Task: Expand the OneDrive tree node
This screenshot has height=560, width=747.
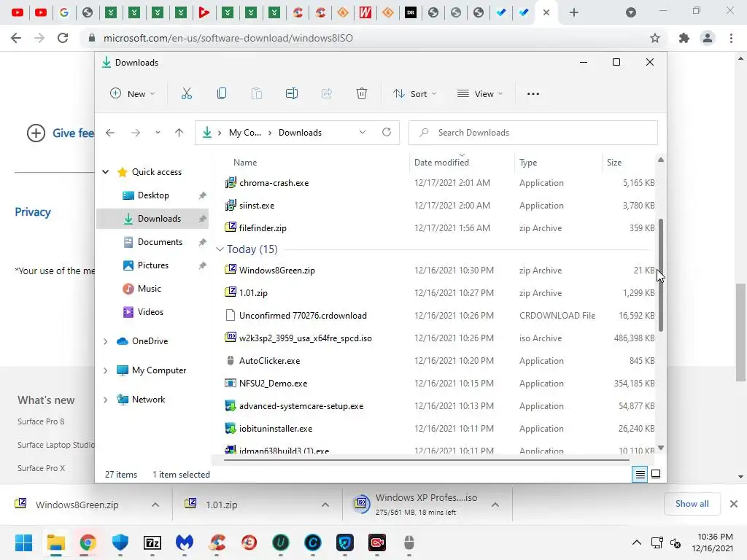Action: [106, 341]
